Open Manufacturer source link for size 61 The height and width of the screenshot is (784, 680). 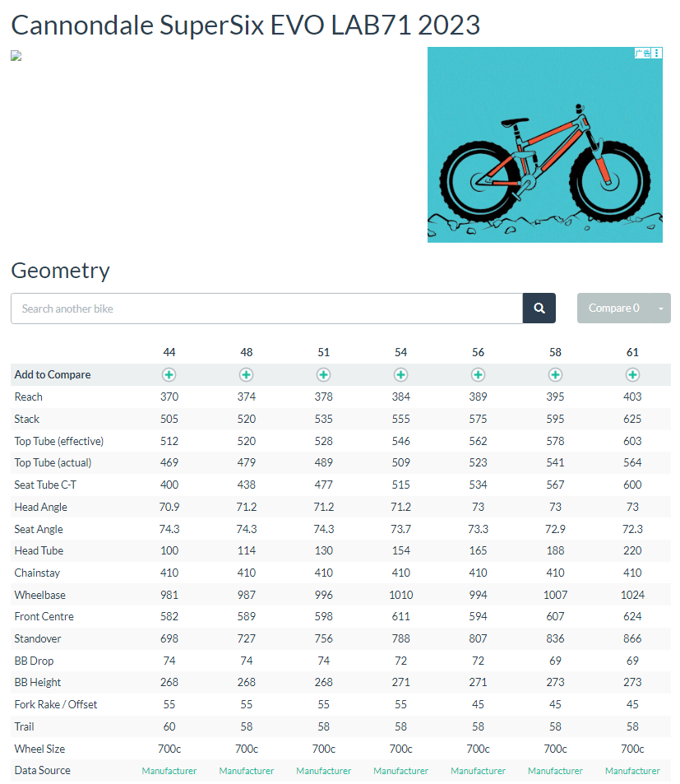(x=632, y=771)
